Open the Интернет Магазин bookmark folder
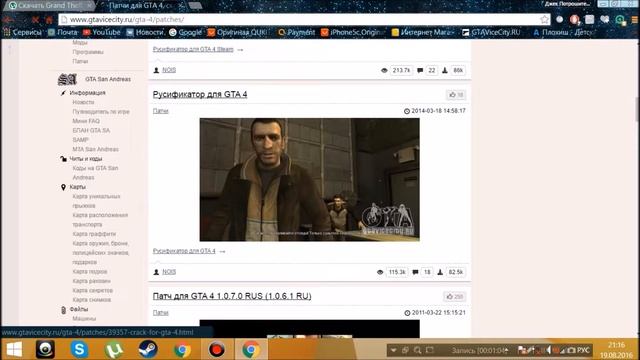Screen dimensions: 640x360 [x=422, y=32]
